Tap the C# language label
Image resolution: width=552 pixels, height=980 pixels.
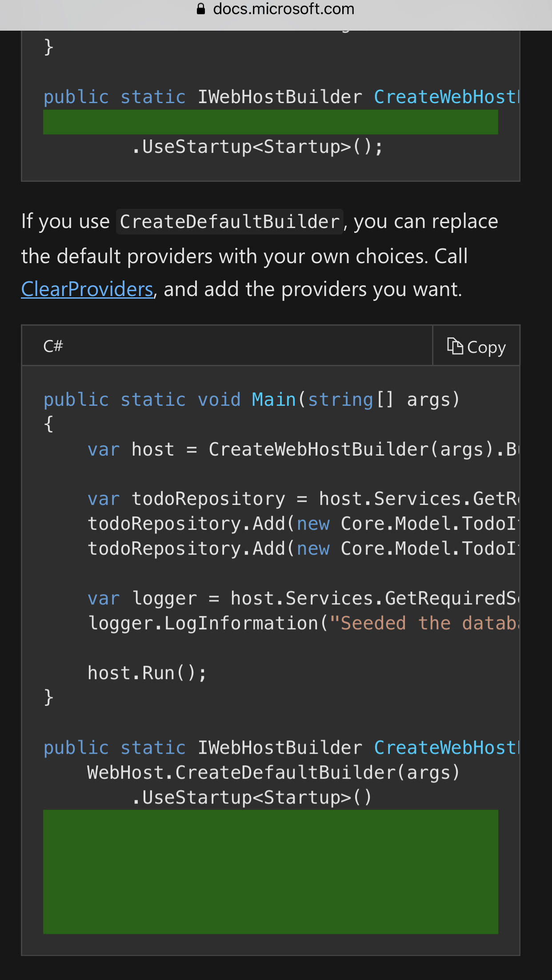coord(53,346)
